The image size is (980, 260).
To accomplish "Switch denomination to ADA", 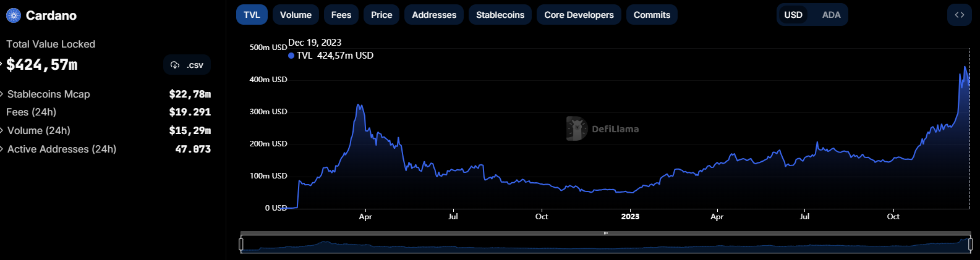I will pyautogui.click(x=831, y=15).
